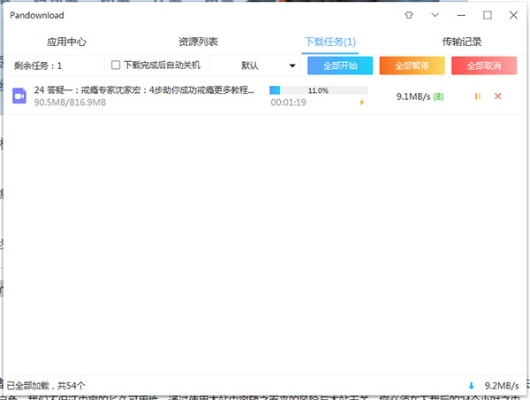Click the 90.5MB/816.9MB size text

pyautogui.click(x=70, y=102)
